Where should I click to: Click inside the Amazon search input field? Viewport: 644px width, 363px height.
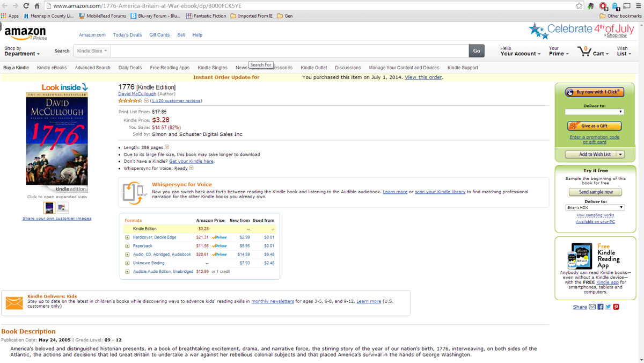(290, 51)
